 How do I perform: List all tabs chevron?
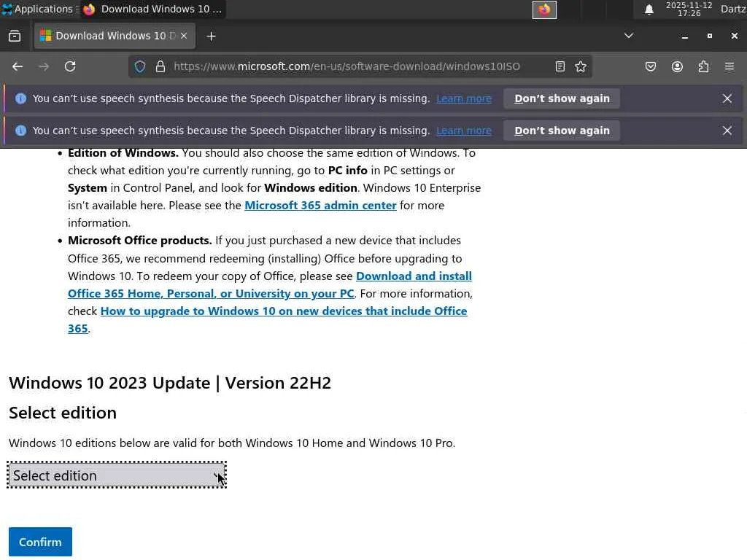coord(629,36)
